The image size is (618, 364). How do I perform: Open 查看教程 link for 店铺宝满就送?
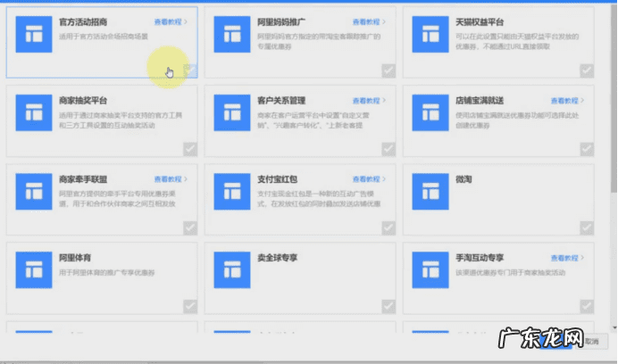(567, 101)
